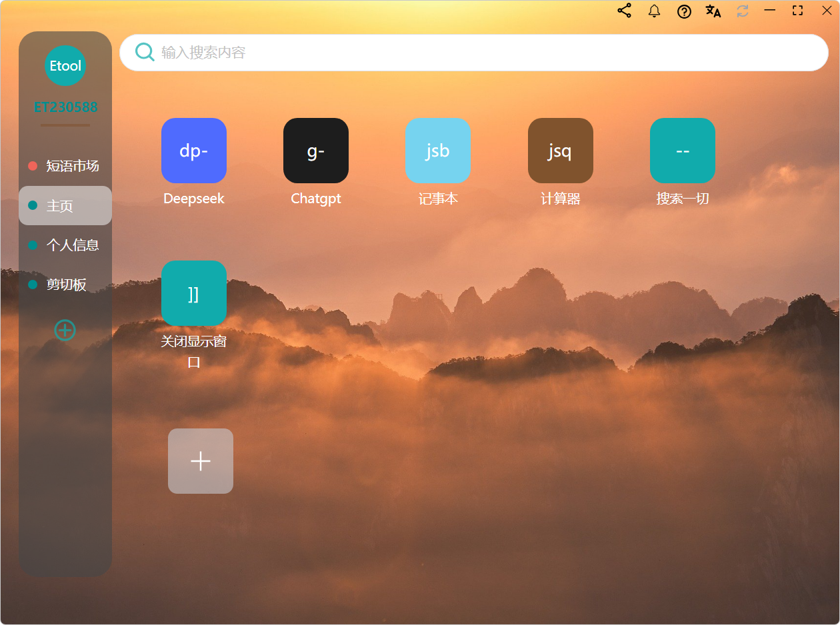Viewport: 840px width, 625px height.
Task: Open notifications bell icon
Action: click(x=654, y=11)
